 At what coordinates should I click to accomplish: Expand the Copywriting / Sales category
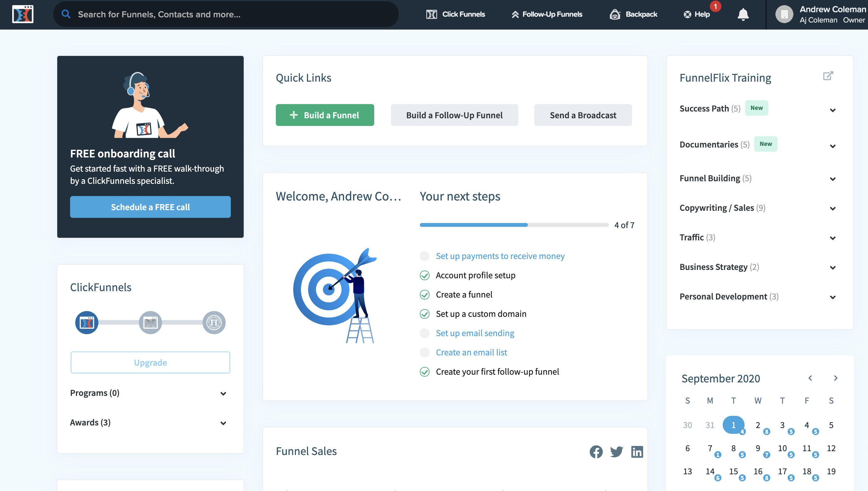click(833, 209)
